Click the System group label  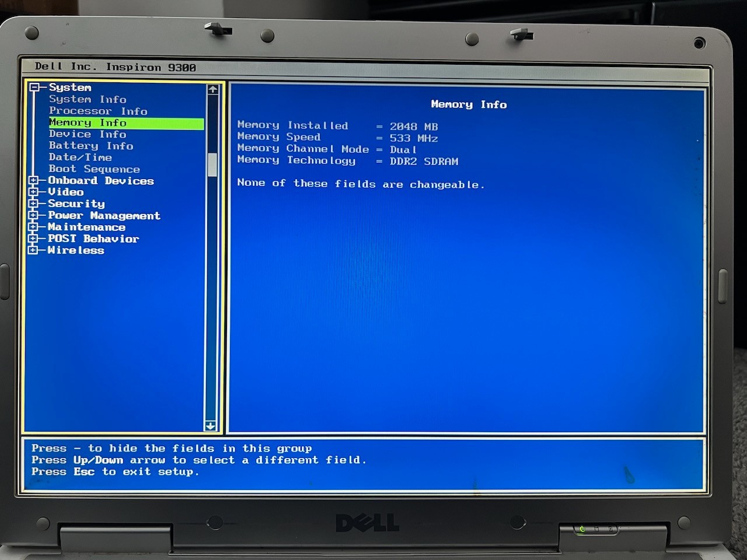point(70,87)
